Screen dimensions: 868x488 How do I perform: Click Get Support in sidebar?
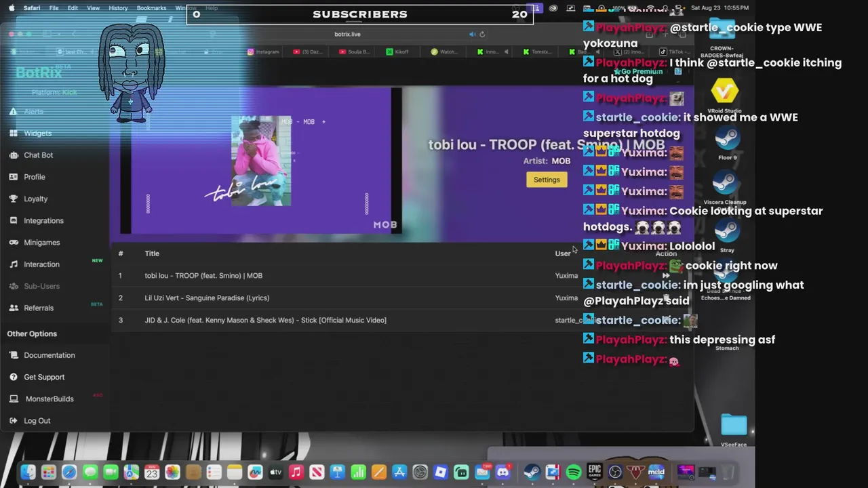coord(44,377)
